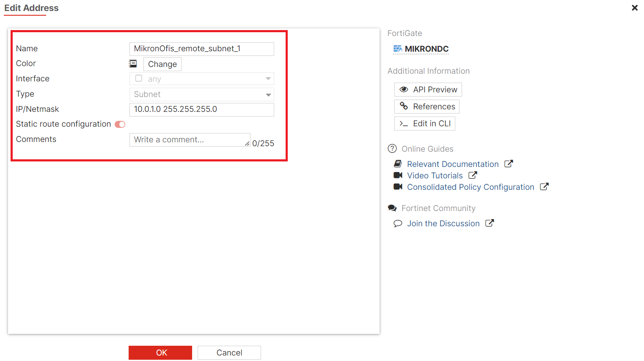Image resolution: width=644 pixels, height=361 pixels.
Task: Click the '0/255' character counter
Action: pyautogui.click(x=263, y=144)
